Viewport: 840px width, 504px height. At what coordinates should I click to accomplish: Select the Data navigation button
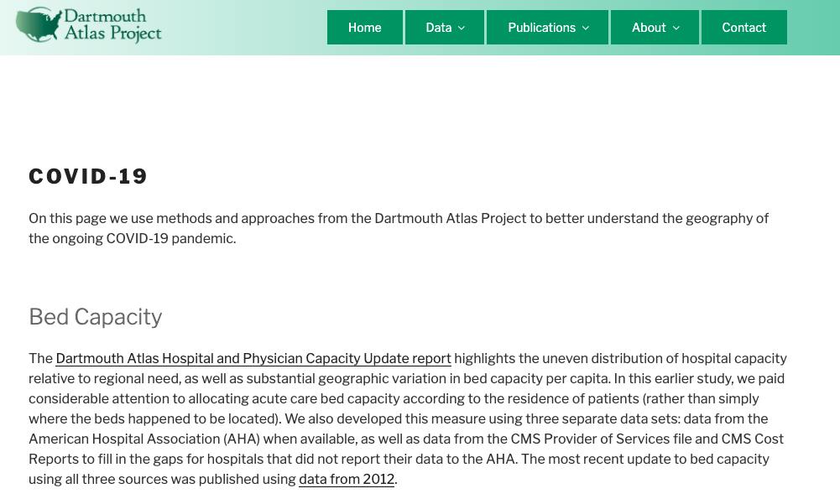point(445,28)
